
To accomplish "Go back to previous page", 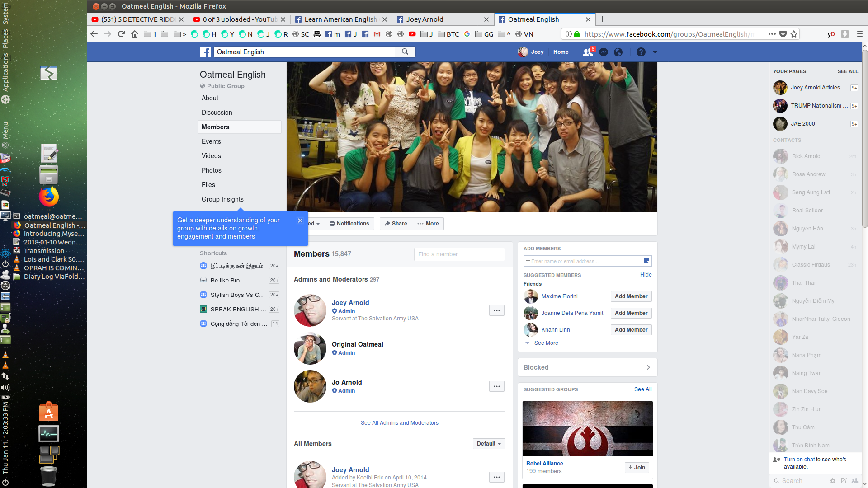I will (x=94, y=34).
